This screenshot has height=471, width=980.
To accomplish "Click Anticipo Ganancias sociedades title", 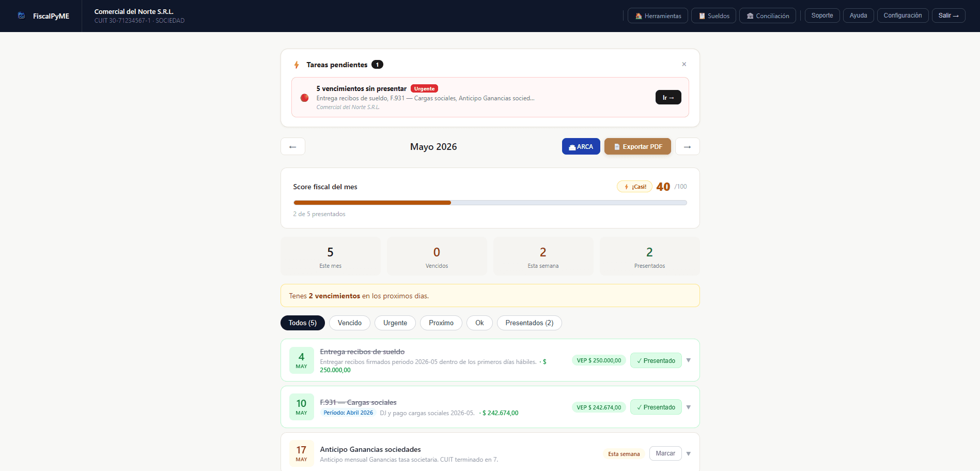I will click(x=370, y=449).
